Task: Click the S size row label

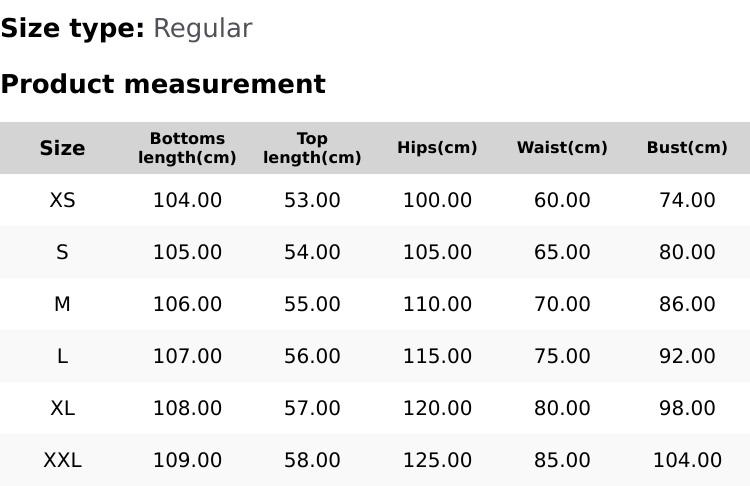Action: [x=62, y=252]
